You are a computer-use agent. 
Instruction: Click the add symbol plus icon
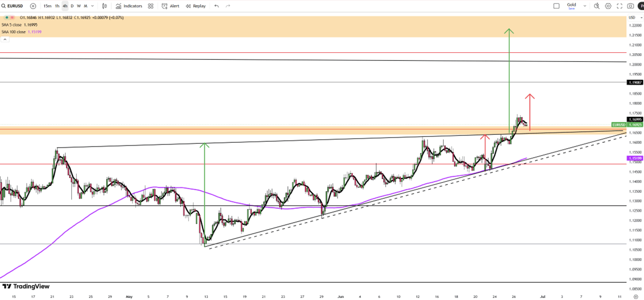point(33,6)
